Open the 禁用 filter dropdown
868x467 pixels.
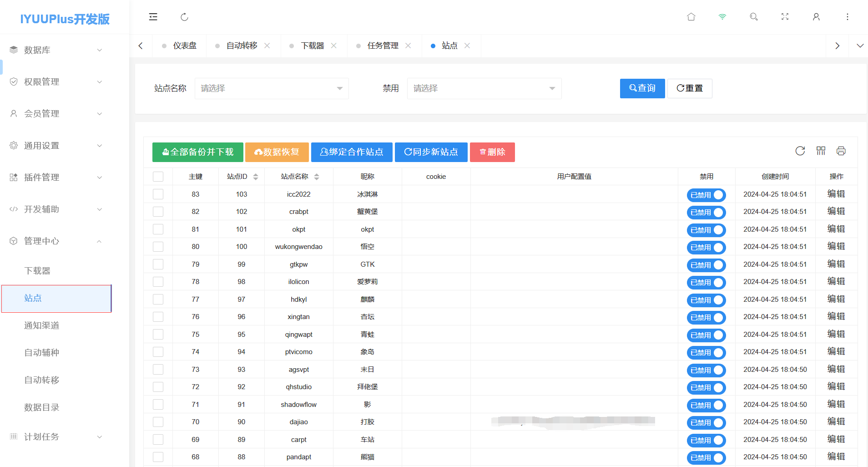(484, 88)
